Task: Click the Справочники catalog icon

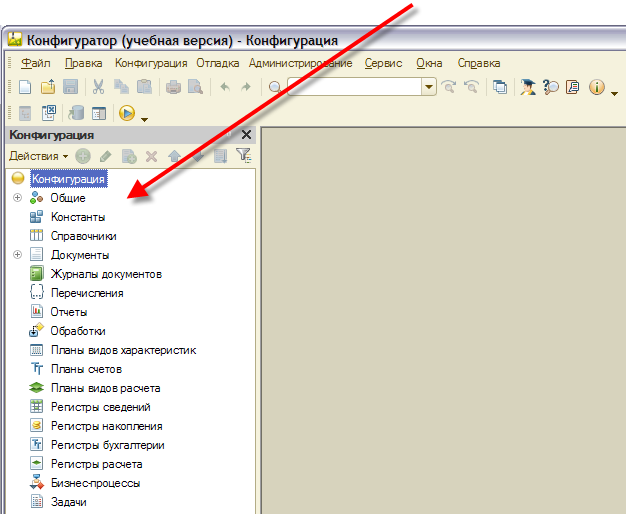Action: [36, 236]
